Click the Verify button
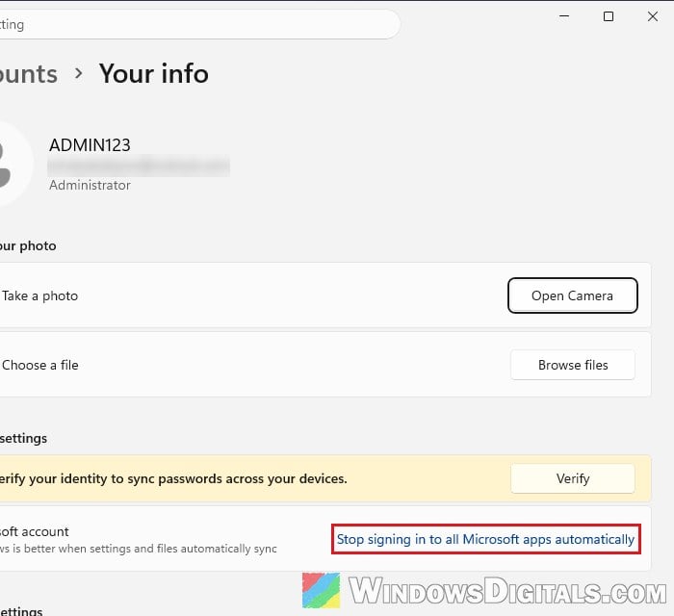 [573, 478]
